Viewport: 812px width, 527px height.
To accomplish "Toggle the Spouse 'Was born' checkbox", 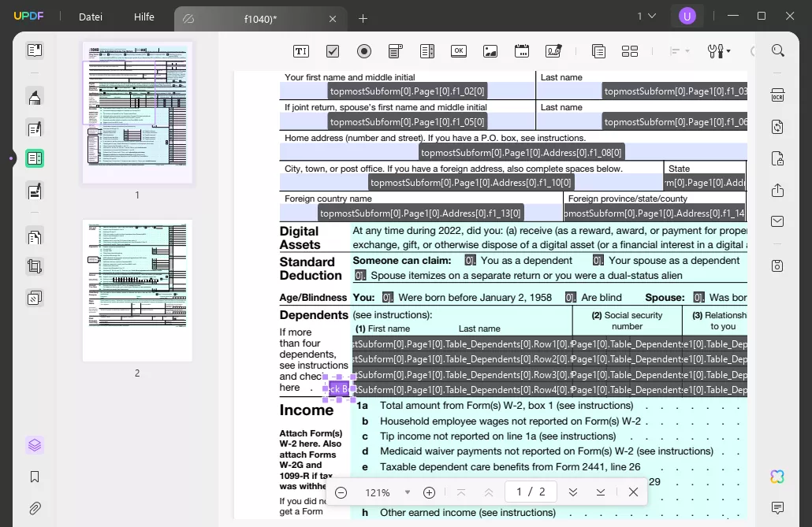I will click(x=699, y=298).
